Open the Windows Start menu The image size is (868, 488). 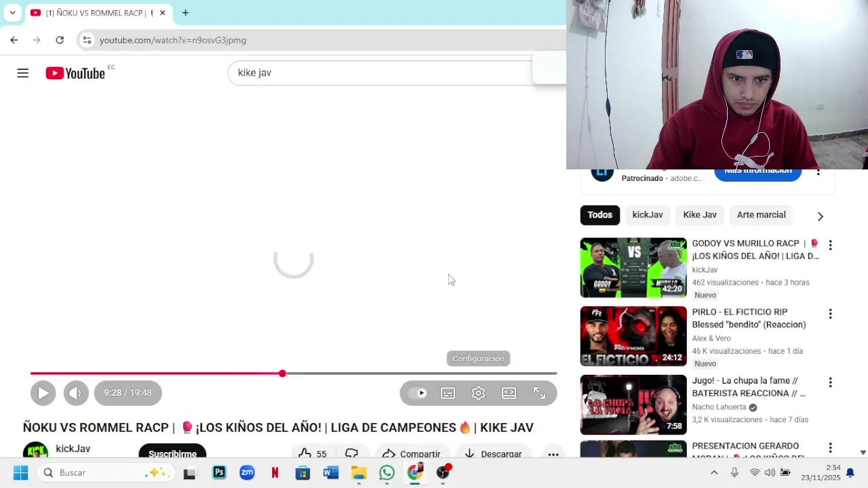click(x=20, y=472)
